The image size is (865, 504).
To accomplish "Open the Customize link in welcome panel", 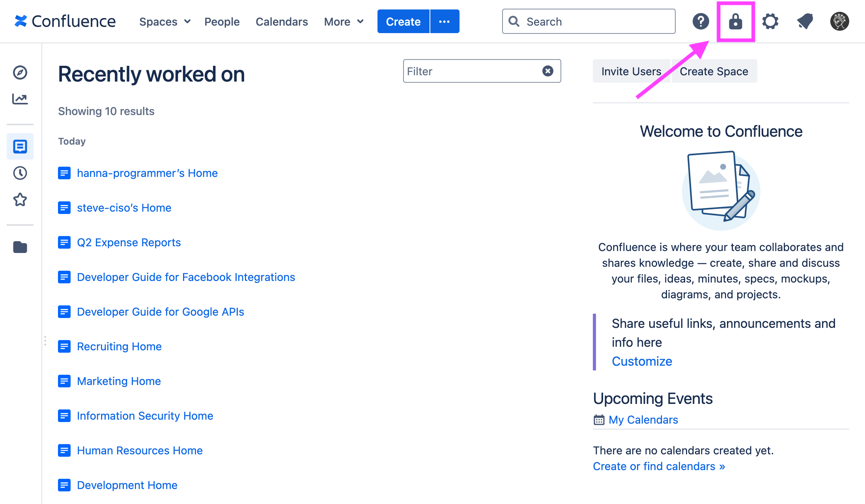I will (x=642, y=361).
